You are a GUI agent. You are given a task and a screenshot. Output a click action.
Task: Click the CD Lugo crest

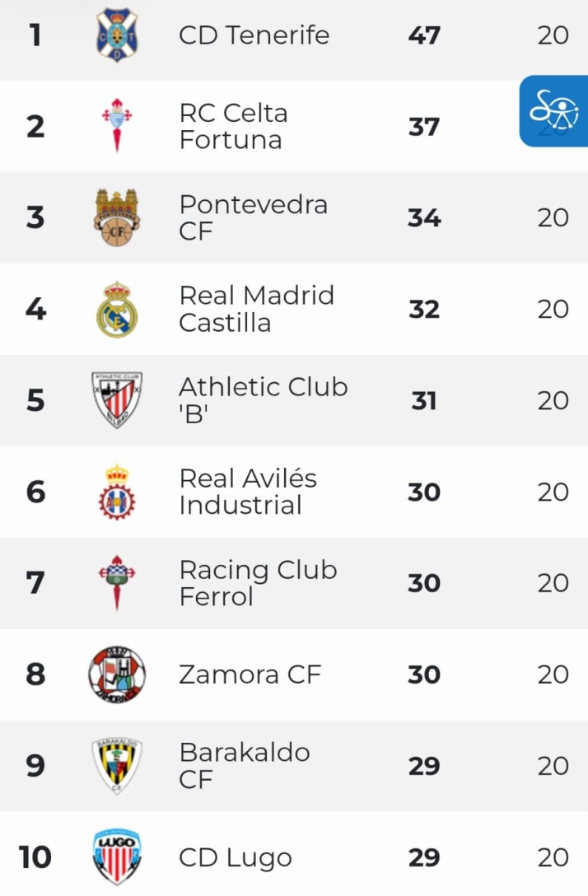coord(117,857)
